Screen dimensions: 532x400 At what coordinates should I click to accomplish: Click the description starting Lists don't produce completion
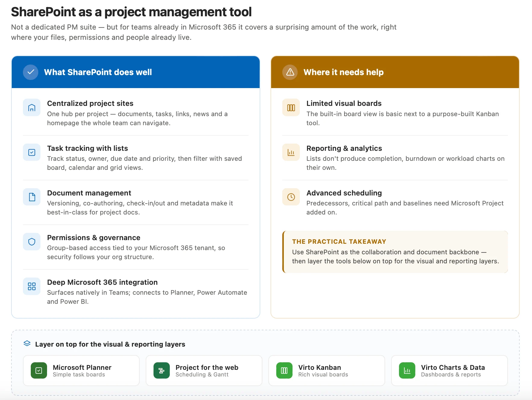(x=405, y=163)
